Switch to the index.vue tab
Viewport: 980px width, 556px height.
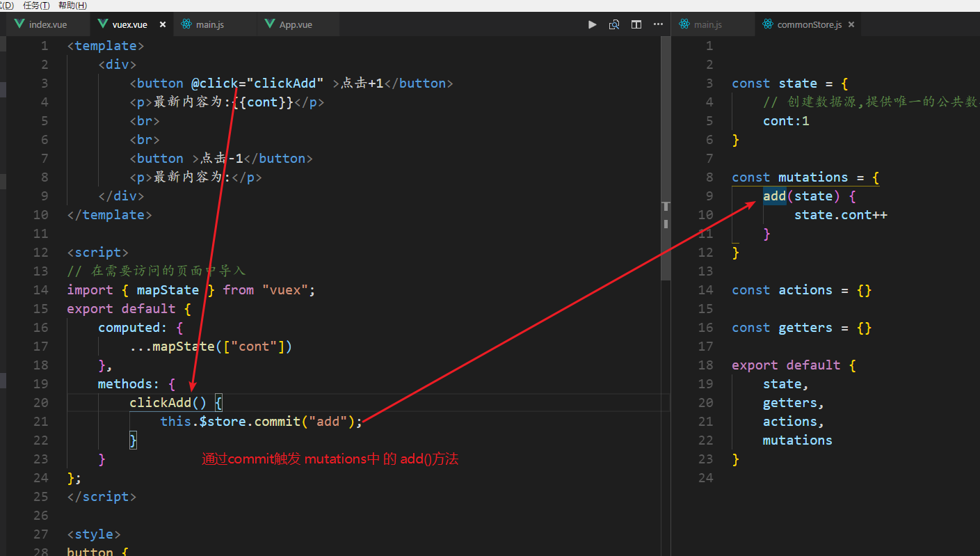tap(48, 24)
